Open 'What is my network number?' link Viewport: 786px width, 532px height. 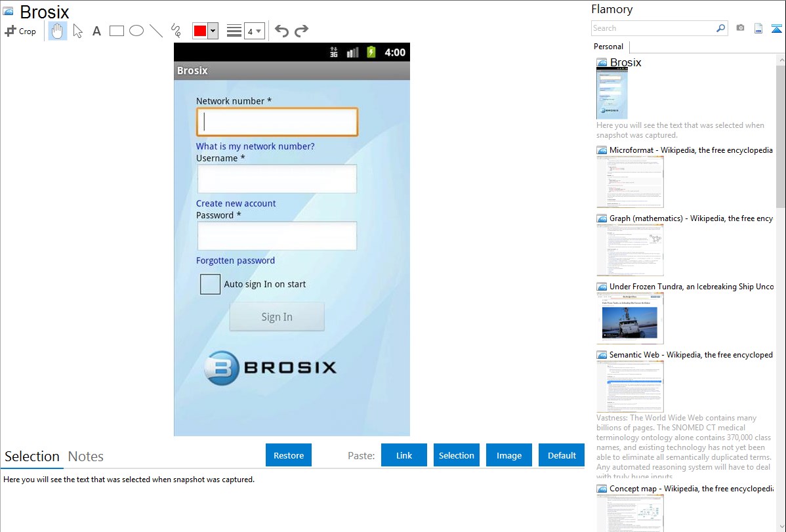[255, 146]
